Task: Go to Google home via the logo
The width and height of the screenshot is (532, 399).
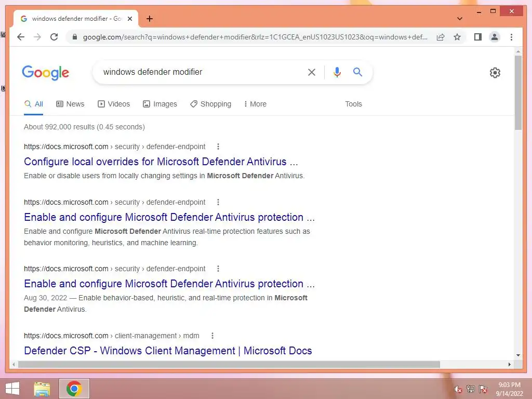Action: click(x=46, y=73)
